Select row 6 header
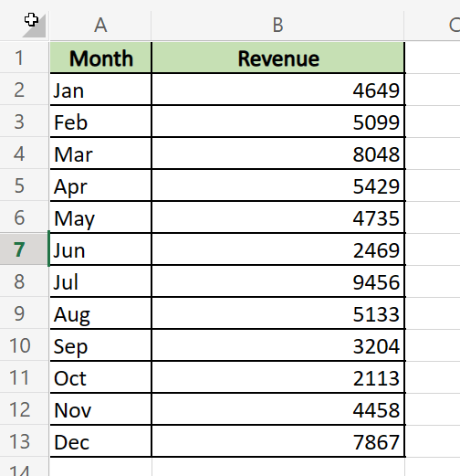The width and height of the screenshot is (460, 476). point(24,217)
